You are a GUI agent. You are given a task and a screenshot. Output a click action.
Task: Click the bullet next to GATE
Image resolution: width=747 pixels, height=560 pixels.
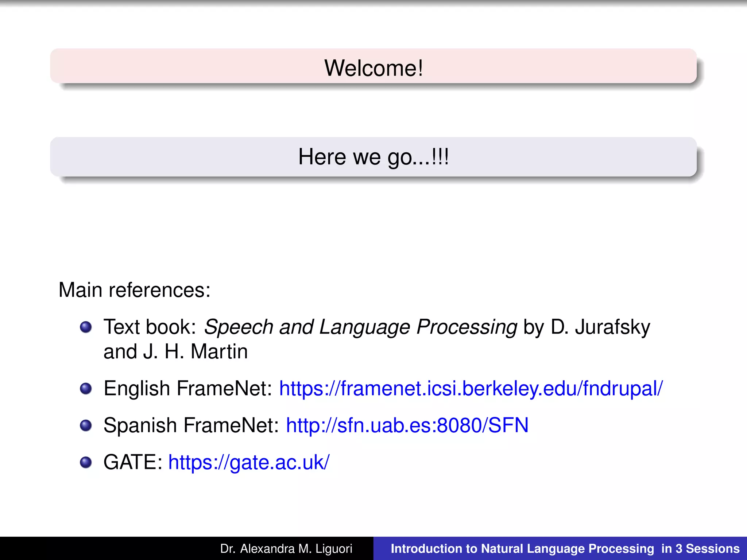tap(86, 462)
